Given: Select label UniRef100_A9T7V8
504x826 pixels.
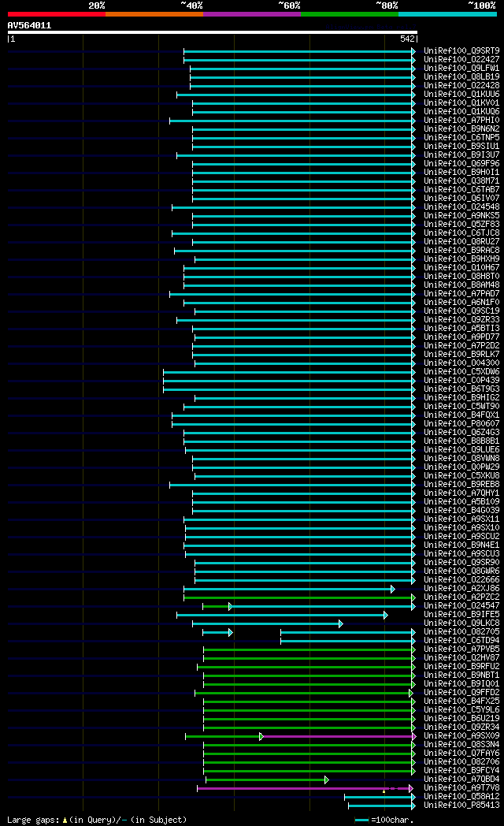Looking at the screenshot, I should coord(461,788).
